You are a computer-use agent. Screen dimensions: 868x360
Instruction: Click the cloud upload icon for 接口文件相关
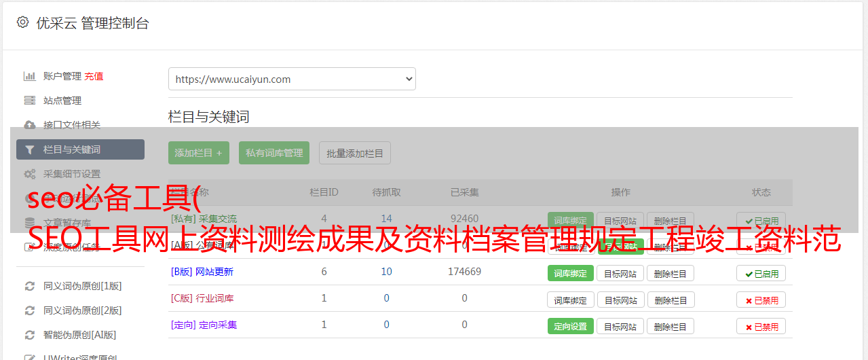pos(30,125)
